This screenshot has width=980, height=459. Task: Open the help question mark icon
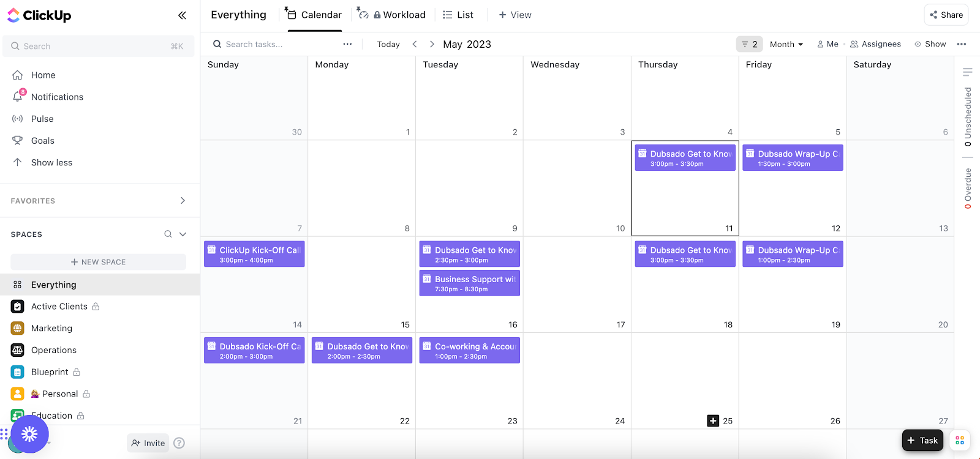coord(179,443)
